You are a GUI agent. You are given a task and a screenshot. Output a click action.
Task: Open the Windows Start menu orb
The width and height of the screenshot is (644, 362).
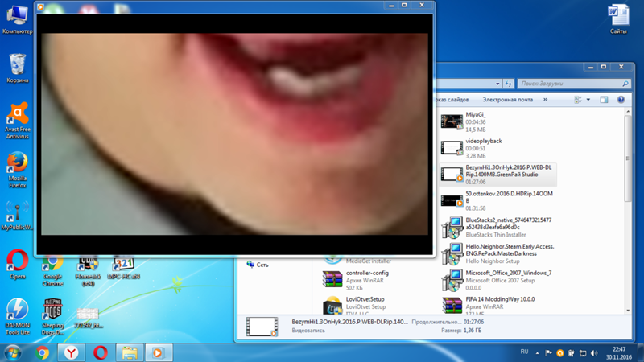pos(12,352)
